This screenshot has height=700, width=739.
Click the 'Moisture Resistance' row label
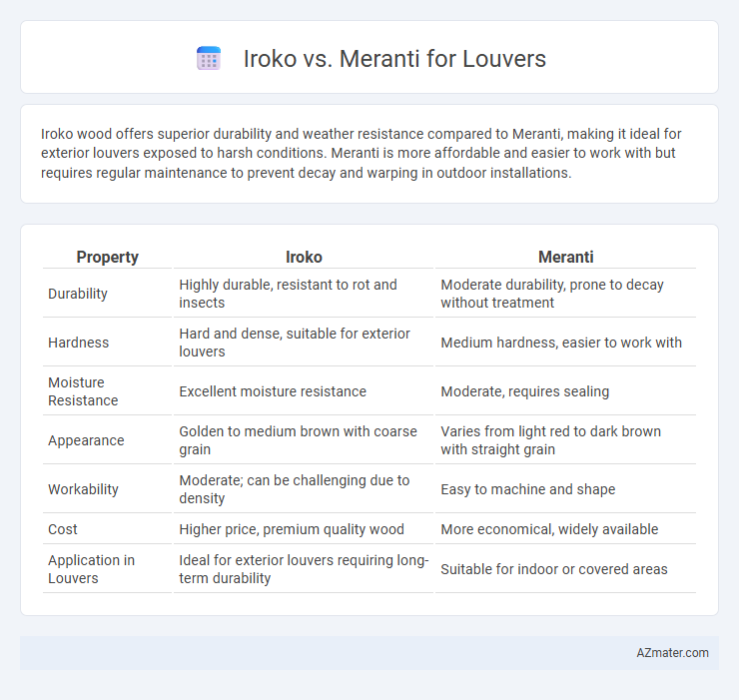pyautogui.click(x=83, y=391)
